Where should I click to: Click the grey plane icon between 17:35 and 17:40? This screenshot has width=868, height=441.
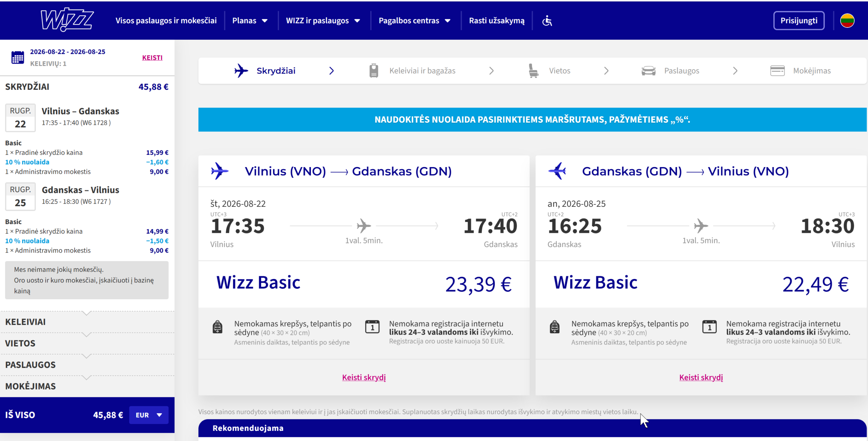(x=363, y=226)
